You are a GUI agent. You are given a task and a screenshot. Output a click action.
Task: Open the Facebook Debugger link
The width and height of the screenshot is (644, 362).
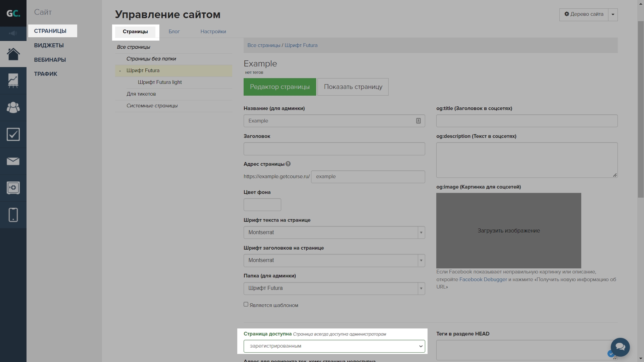point(483,279)
